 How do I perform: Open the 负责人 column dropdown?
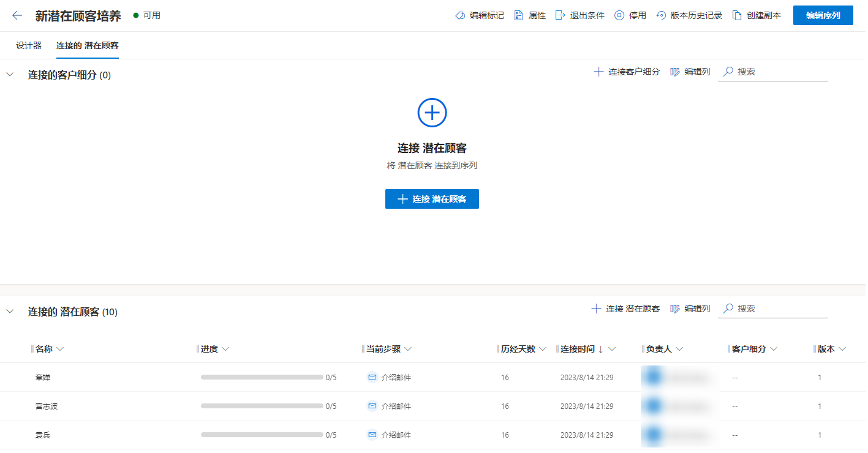(x=679, y=349)
